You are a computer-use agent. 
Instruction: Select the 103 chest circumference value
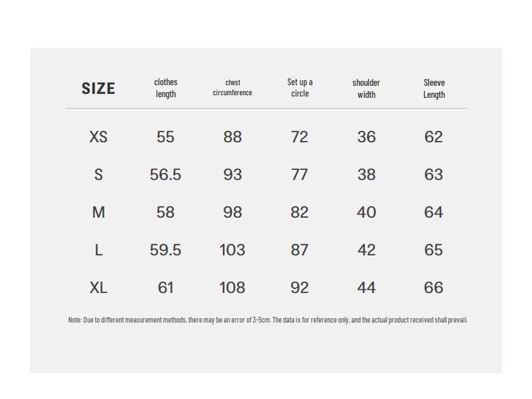(x=233, y=251)
